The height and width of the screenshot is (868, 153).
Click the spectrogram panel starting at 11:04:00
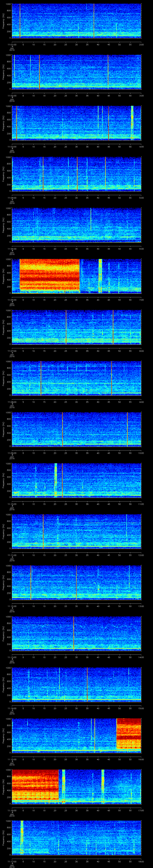[x=77, y=174]
